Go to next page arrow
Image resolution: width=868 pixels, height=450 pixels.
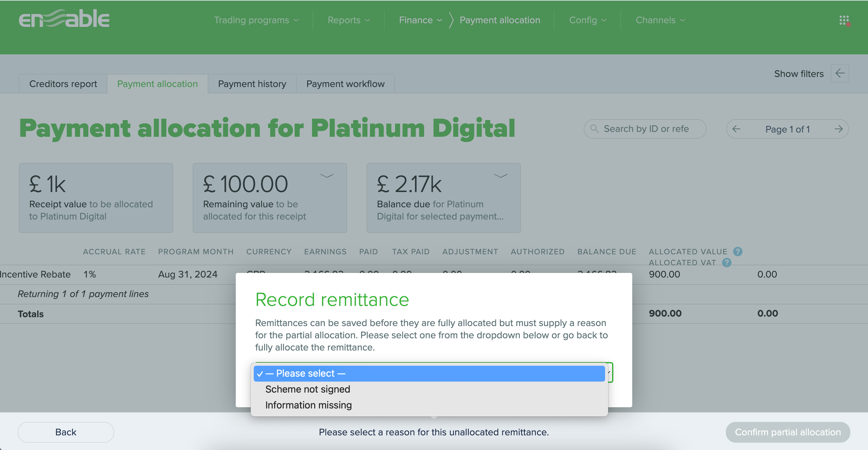pos(839,129)
